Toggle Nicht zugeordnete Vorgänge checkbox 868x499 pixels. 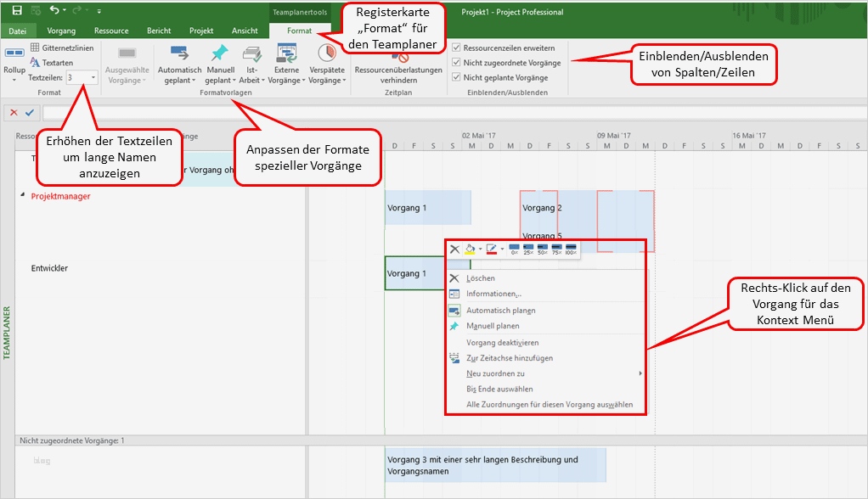click(x=456, y=63)
